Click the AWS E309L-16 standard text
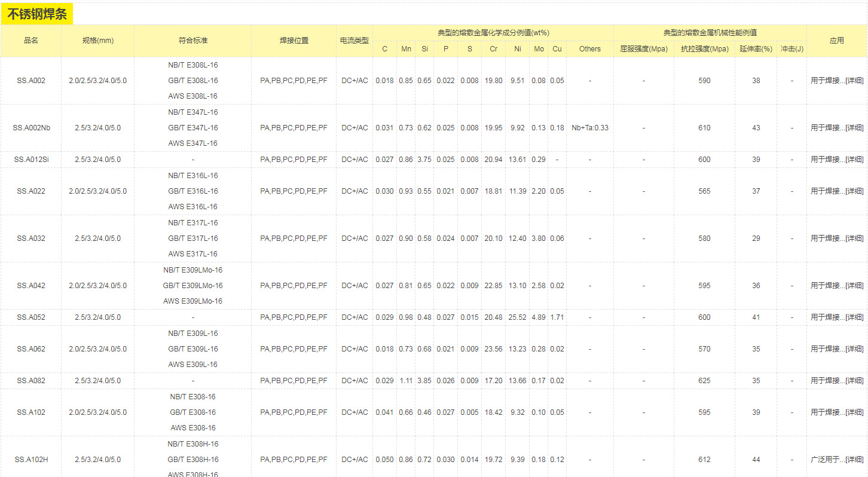Image resolution: width=868 pixels, height=477 pixels. point(193,365)
